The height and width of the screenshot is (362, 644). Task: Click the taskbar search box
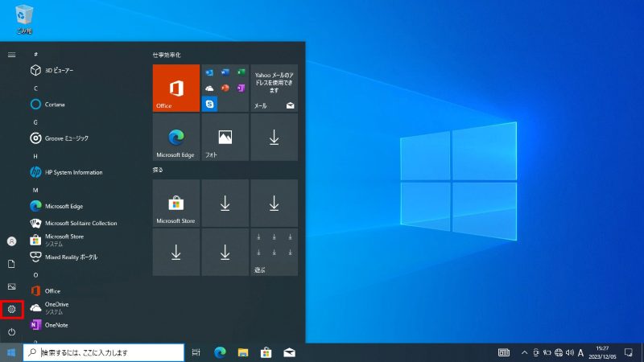(x=104, y=352)
